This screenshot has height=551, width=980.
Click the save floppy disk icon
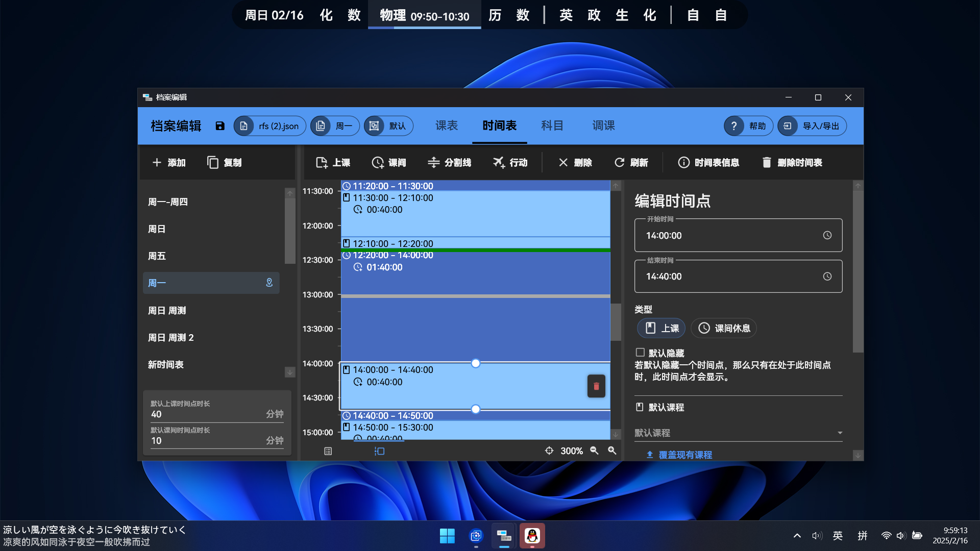220,126
